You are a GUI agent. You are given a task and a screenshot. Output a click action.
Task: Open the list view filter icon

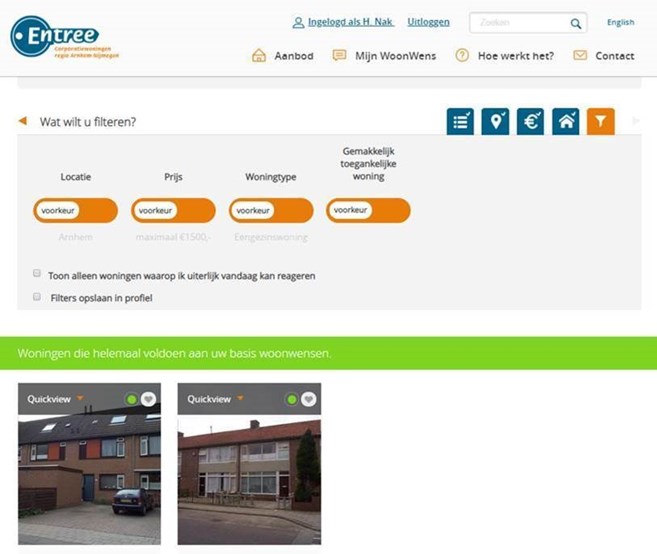point(460,122)
